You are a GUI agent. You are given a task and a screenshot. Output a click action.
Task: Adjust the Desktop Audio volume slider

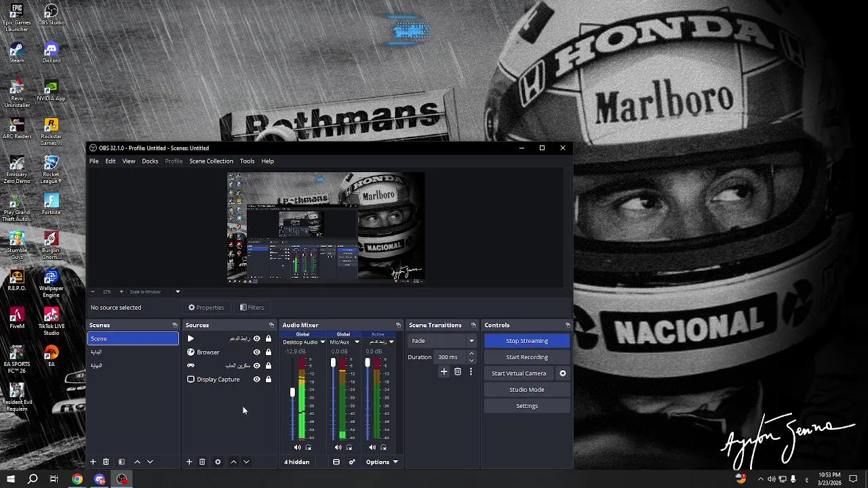292,392
